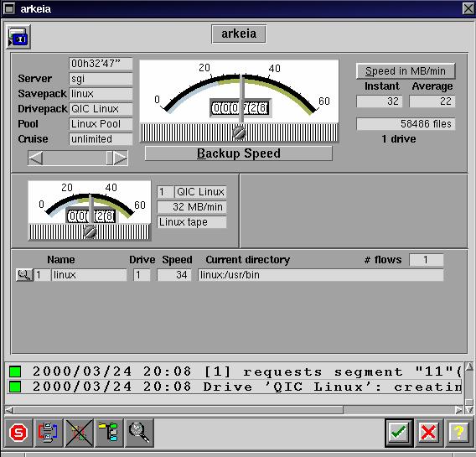Click the crossed-out flow icon
This screenshot has height=457, width=476.
pos(79,433)
